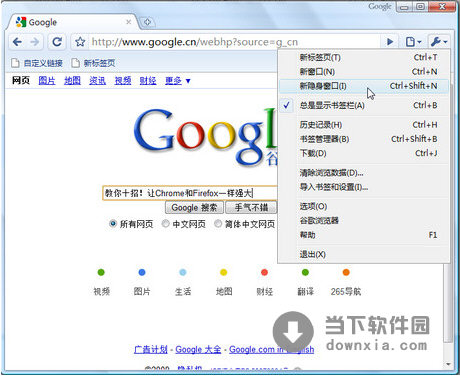
Task: Expand the 更多 dropdown
Action: point(178,81)
